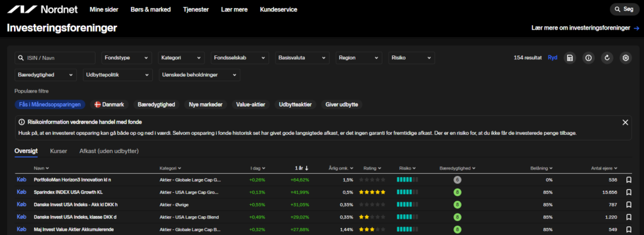Click the risk bar of Maj Invest Value Aktier

[408, 229]
